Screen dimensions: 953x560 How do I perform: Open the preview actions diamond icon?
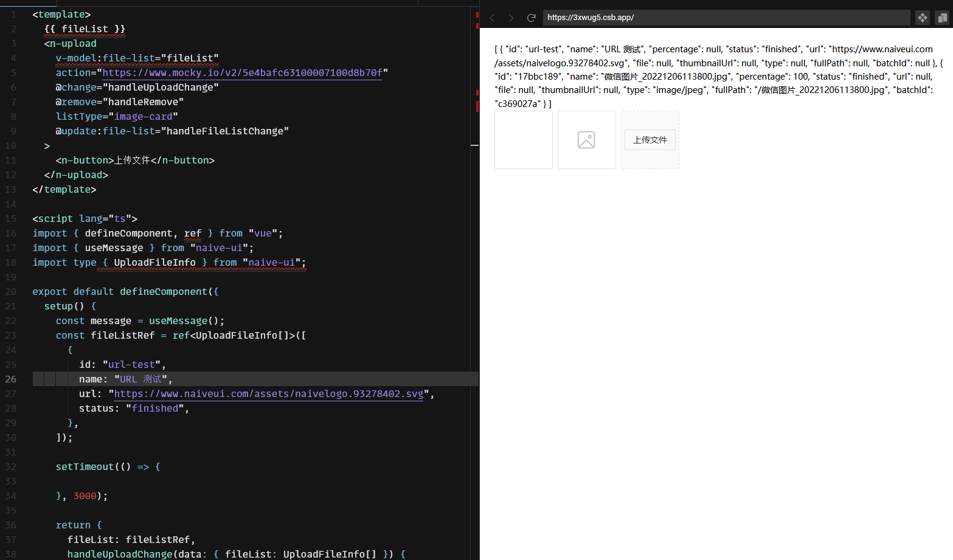922,18
